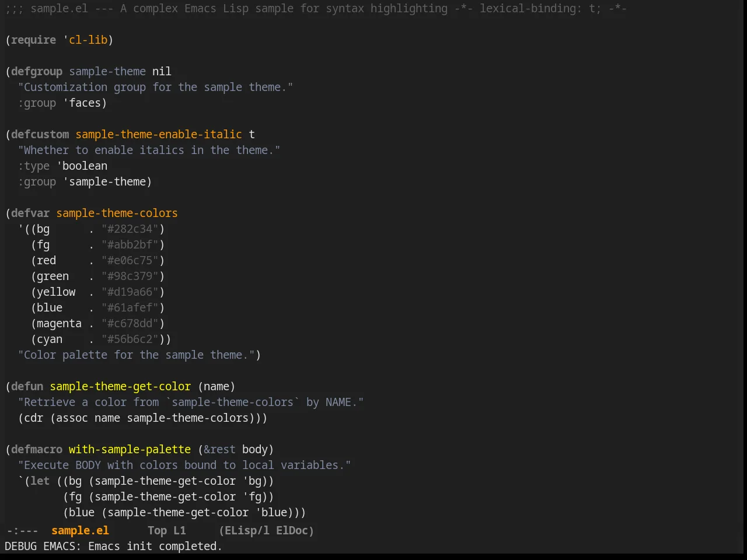Screen dimensions: 747x560
Task: Click the '&rest' keyword
Action: click(219, 449)
